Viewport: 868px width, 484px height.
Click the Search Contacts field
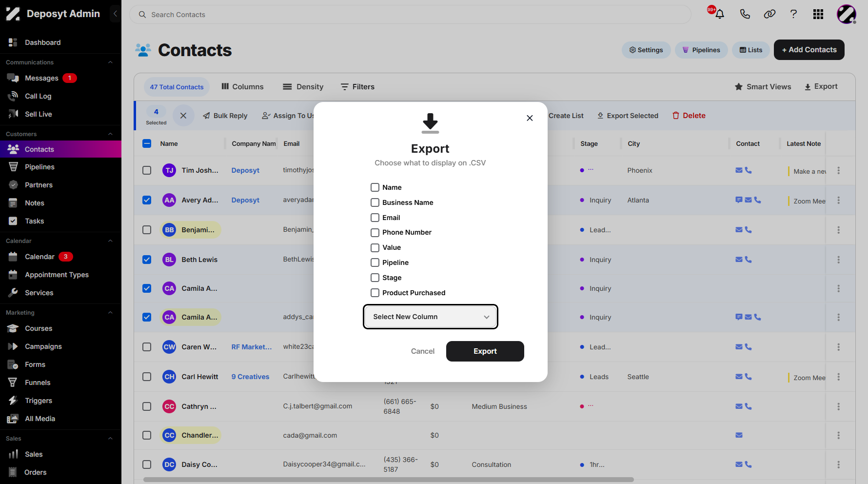[x=410, y=15]
